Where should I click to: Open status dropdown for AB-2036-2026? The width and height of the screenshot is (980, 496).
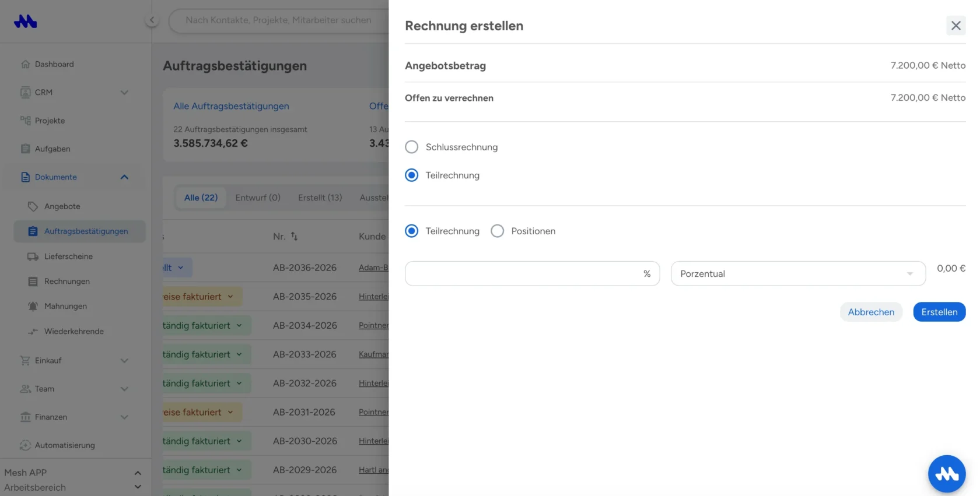tap(177, 268)
